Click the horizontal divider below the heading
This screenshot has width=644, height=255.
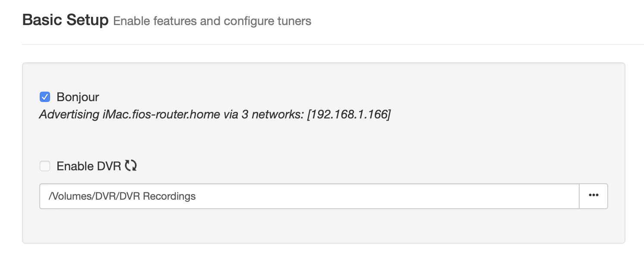point(332,44)
